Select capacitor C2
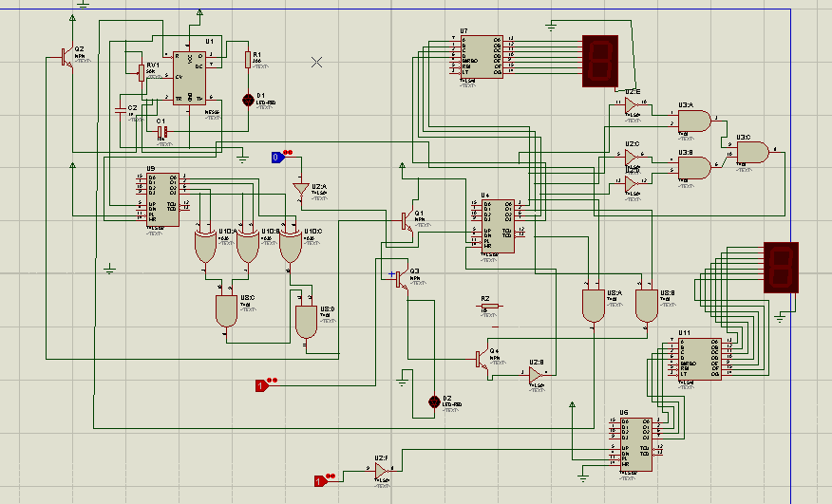Viewport: 832px width, 504px height. pyautogui.click(x=121, y=110)
